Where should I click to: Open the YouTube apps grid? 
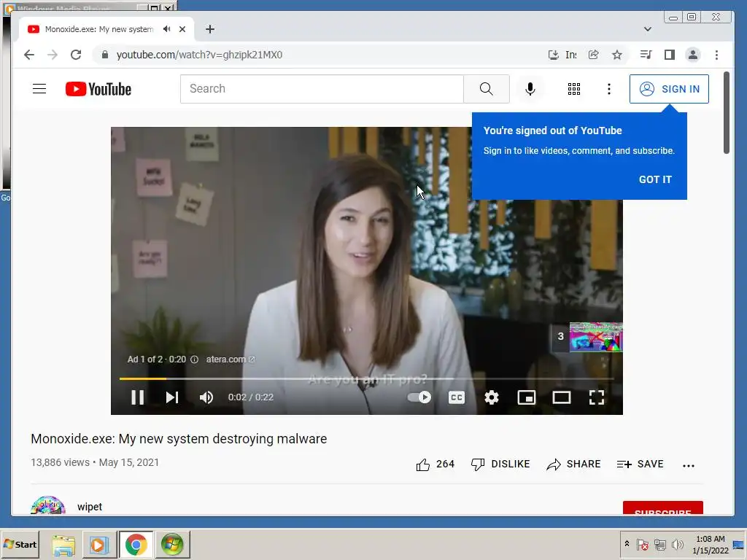click(x=574, y=88)
